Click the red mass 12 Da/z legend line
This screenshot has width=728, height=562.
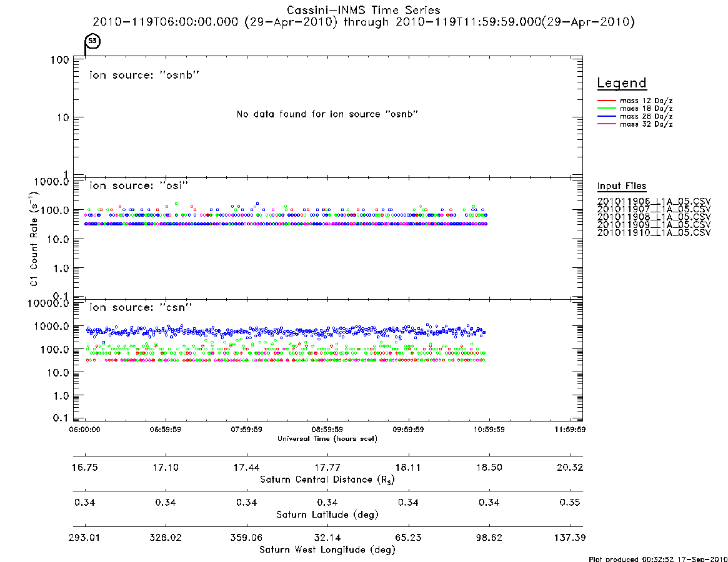click(606, 101)
